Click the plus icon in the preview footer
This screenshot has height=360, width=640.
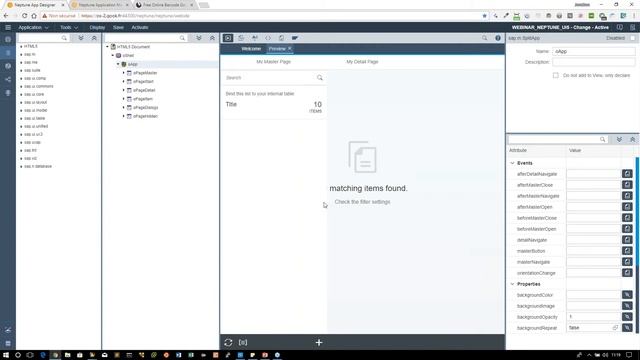coord(319,342)
